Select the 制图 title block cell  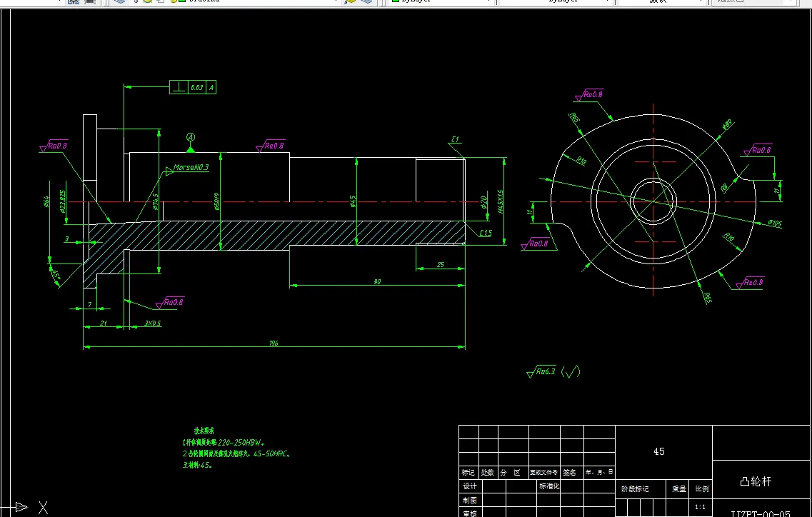pos(470,501)
